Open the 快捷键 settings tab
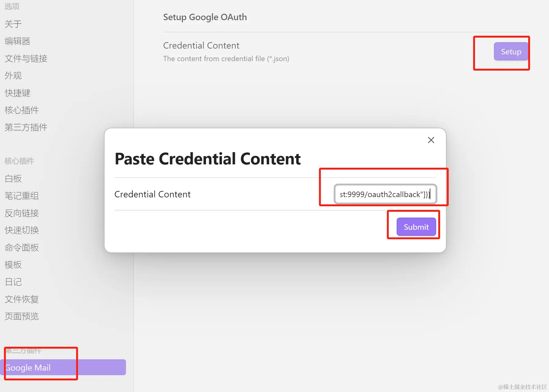This screenshot has height=392, width=549. coord(17,93)
